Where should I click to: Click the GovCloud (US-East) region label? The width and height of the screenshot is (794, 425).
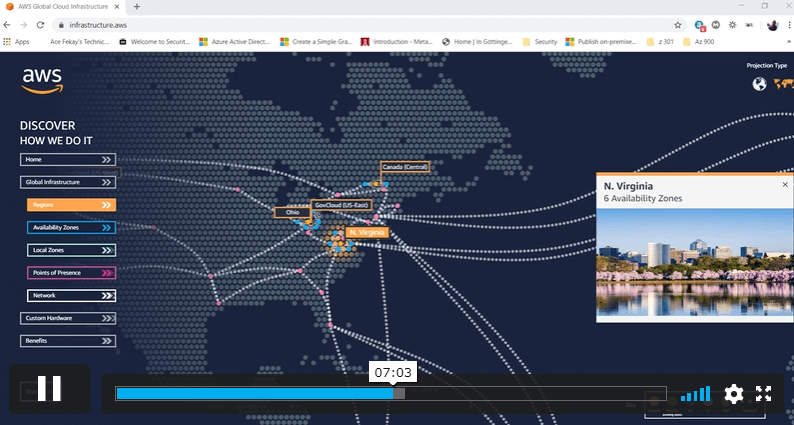tap(341, 205)
